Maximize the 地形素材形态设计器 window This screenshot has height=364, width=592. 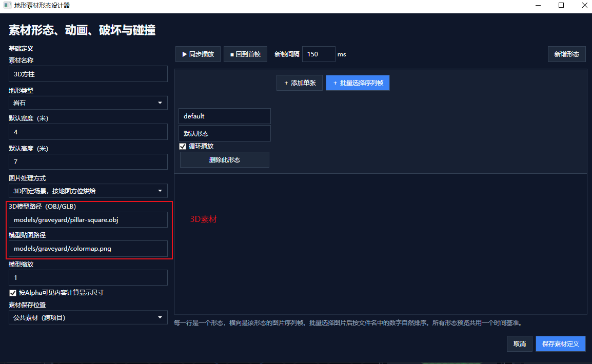[561, 5]
